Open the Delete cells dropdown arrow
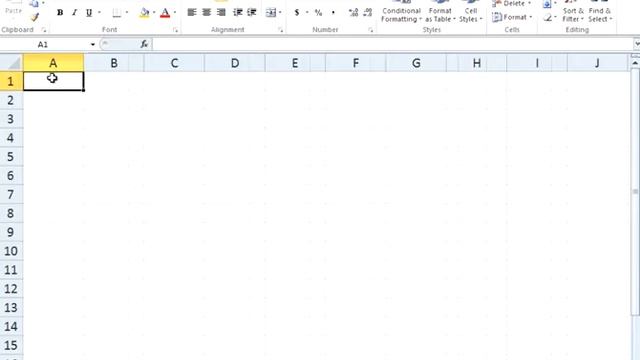This screenshot has width=640, height=360. pos(529,3)
